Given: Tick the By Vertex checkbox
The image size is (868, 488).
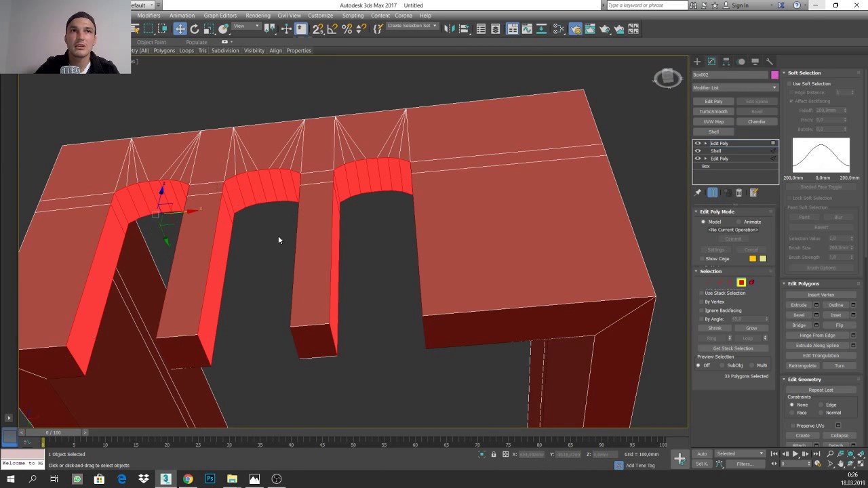Looking at the screenshot, I should pyautogui.click(x=702, y=302).
